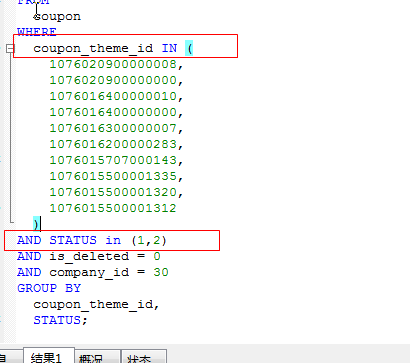The image size is (410, 363).
Task: Open the 概况 tab
Action: point(97,357)
